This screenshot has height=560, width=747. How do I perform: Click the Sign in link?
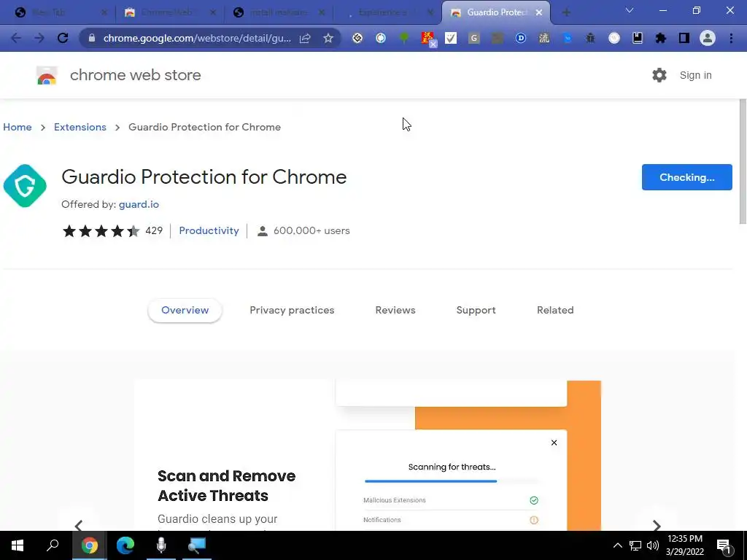[x=695, y=75]
